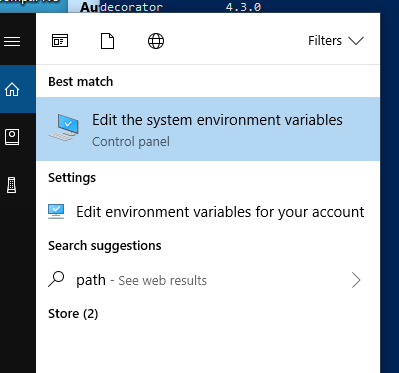Expand path web results arrow
The height and width of the screenshot is (373, 399).
point(356,280)
